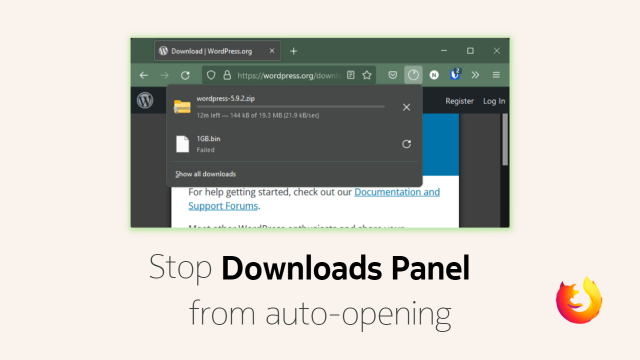Image resolution: width=640 pixels, height=360 pixels.
Task: Close the Download WordPress.org tab
Action: click(x=272, y=51)
